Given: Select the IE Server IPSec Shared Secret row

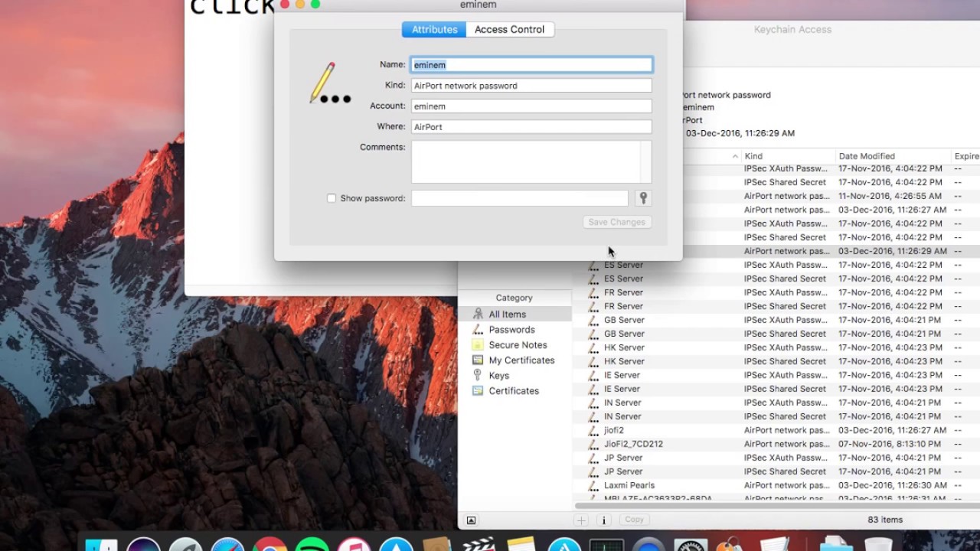Looking at the screenshot, I should tap(777, 389).
